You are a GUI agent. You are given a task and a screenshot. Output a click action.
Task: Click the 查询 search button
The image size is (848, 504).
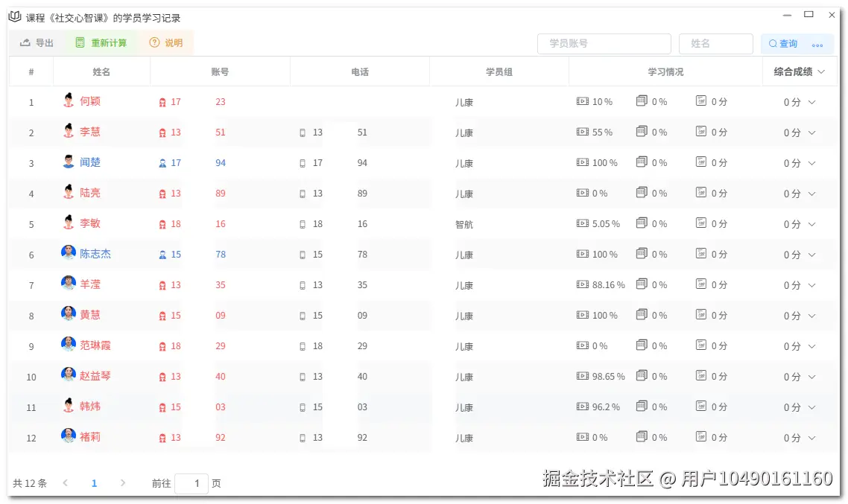tap(784, 44)
